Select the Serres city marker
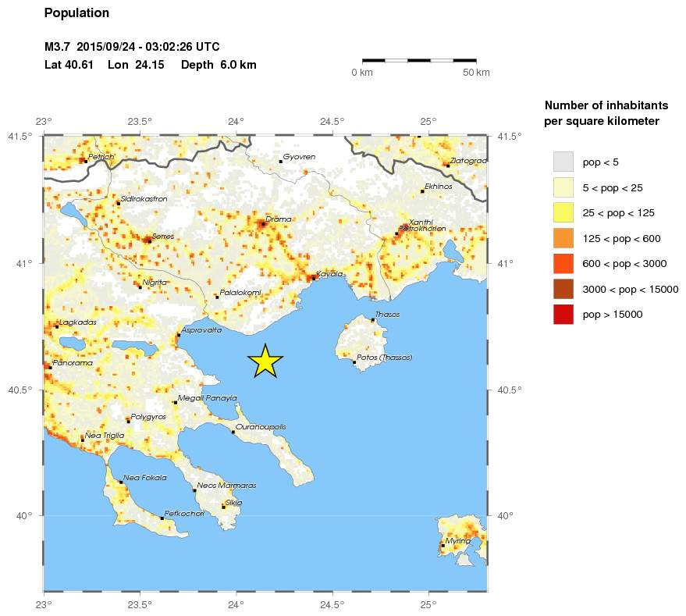686x616 pixels. pos(150,241)
